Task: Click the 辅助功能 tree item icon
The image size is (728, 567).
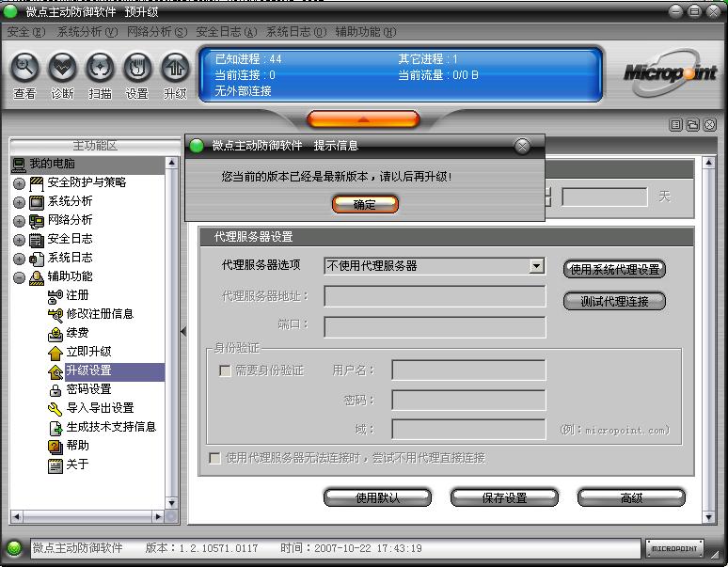Action: tap(37, 277)
